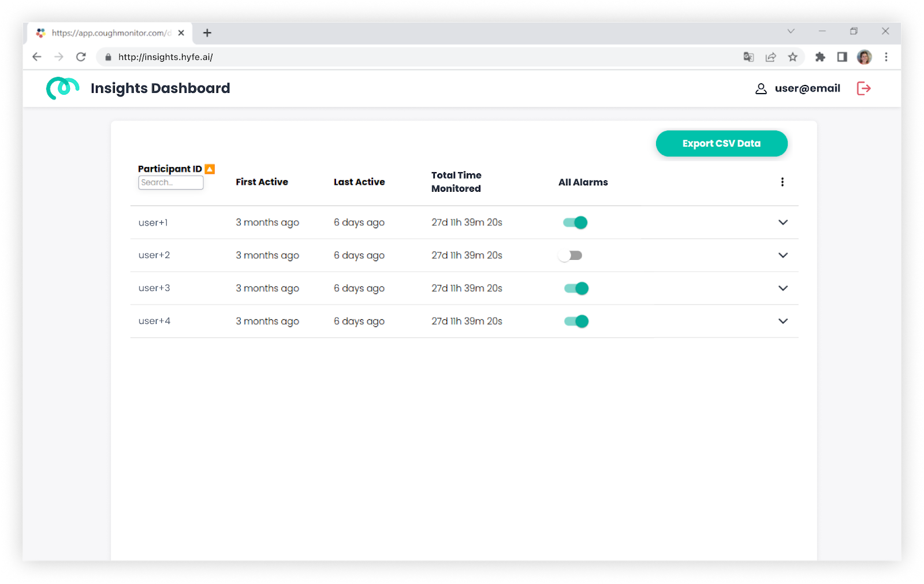This screenshot has width=924, height=584.
Task: Select the user+1 participant cell
Action: (153, 222)
